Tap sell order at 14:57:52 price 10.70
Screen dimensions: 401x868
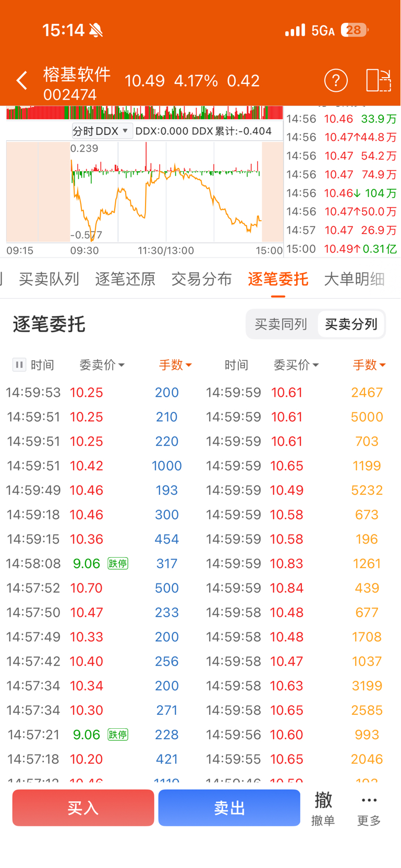(100, 588)
